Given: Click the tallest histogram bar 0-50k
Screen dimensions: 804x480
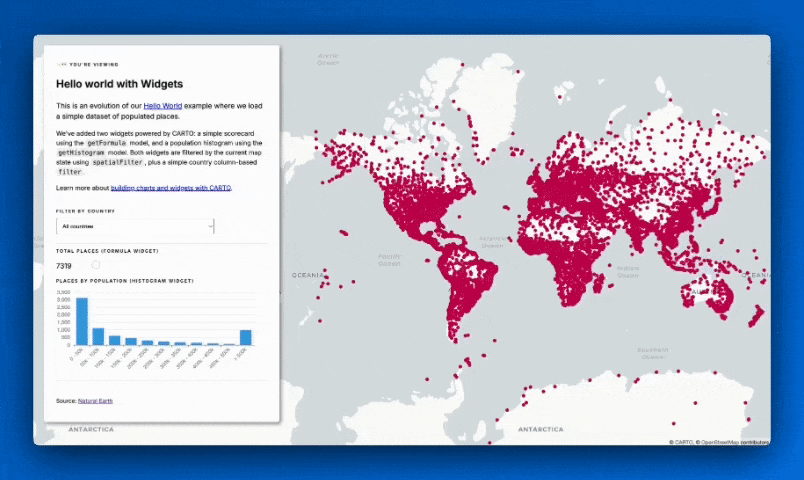Looking at the screenshot, I should [x=82, y=321].
